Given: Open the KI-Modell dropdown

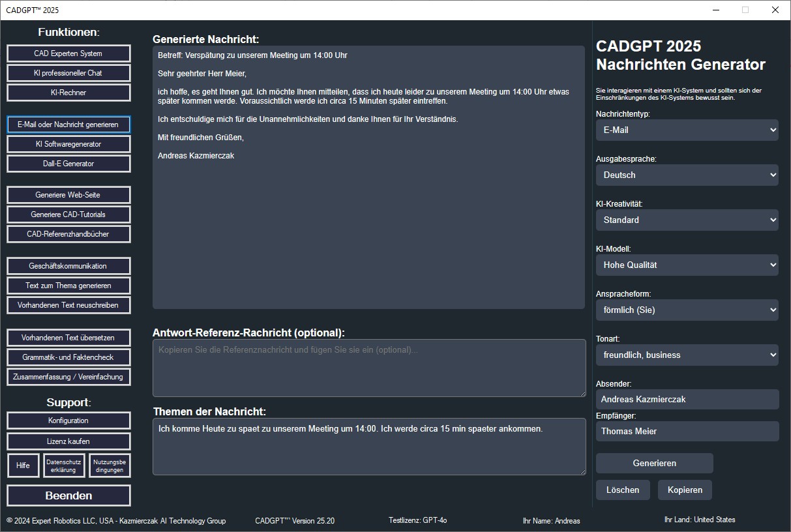Looking at the screenshot, I should (x=687, y=265).
